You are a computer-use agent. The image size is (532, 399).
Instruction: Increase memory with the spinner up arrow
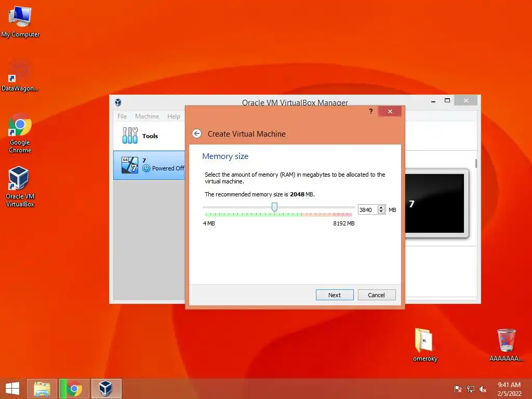[381, 207]
